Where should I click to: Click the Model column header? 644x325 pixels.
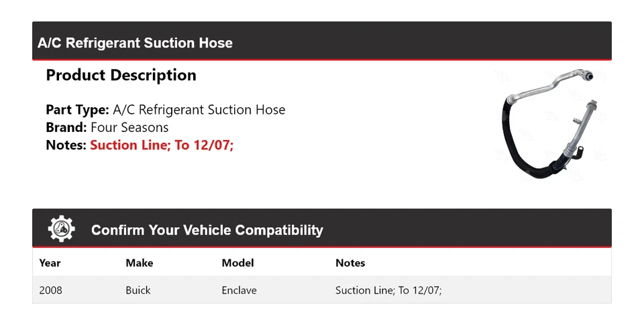[237, 263]
